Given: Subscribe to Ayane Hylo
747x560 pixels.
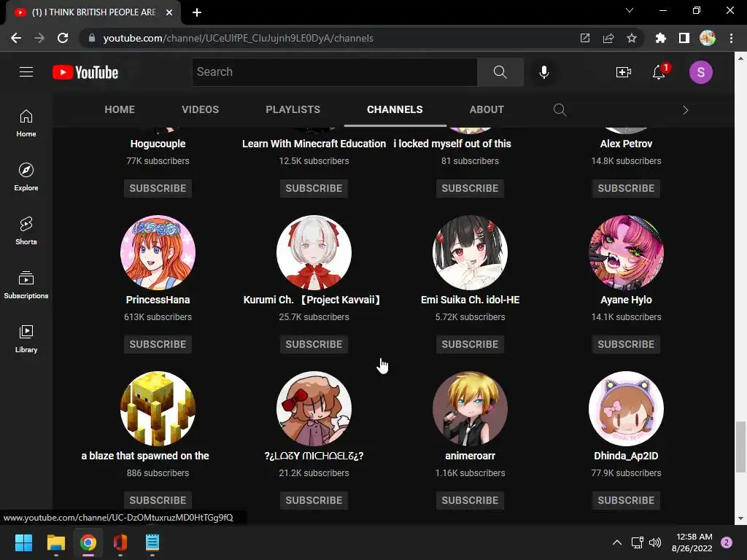Looking at the screenshot, I should coord(626,344).
